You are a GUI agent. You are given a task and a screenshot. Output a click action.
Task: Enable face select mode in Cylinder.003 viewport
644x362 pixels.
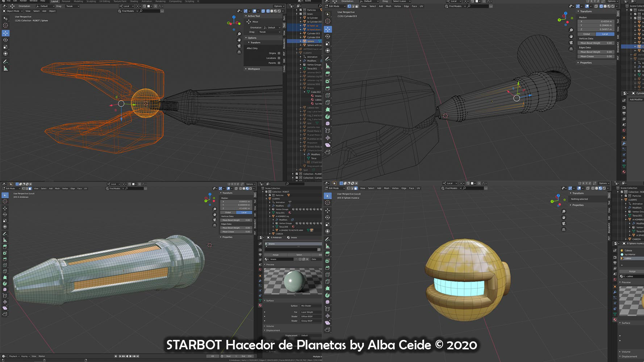(356, 6)
